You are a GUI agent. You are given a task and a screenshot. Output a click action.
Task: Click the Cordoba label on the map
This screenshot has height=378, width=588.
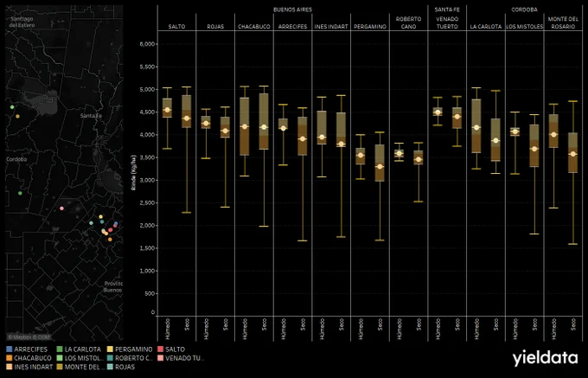coord(16,159)
